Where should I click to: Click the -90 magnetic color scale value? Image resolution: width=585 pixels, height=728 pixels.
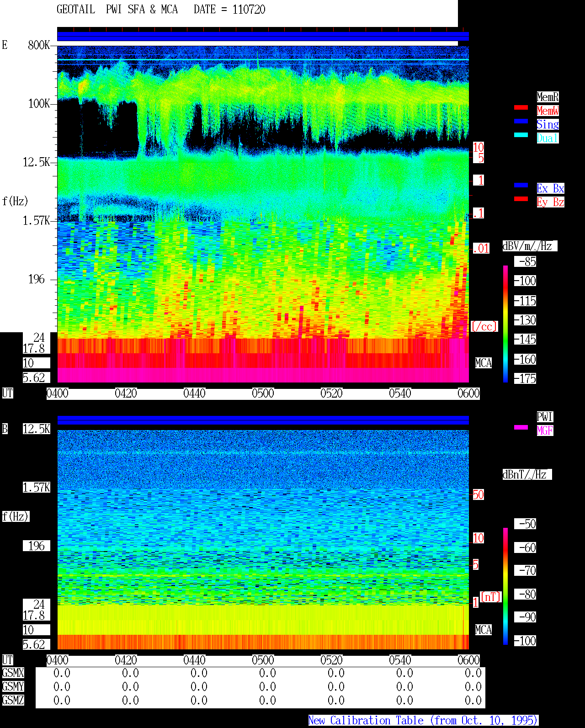coord(526,617)
